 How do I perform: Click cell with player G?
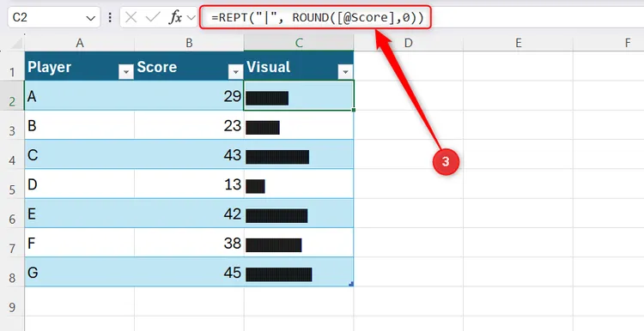(80, 272)
